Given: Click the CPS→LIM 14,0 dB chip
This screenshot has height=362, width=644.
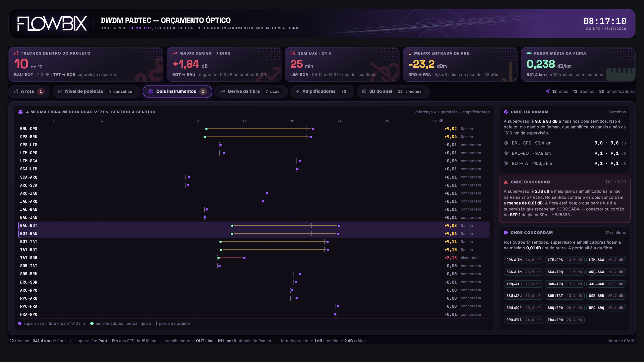Looking at the screenshot, I should coord(523,260).
